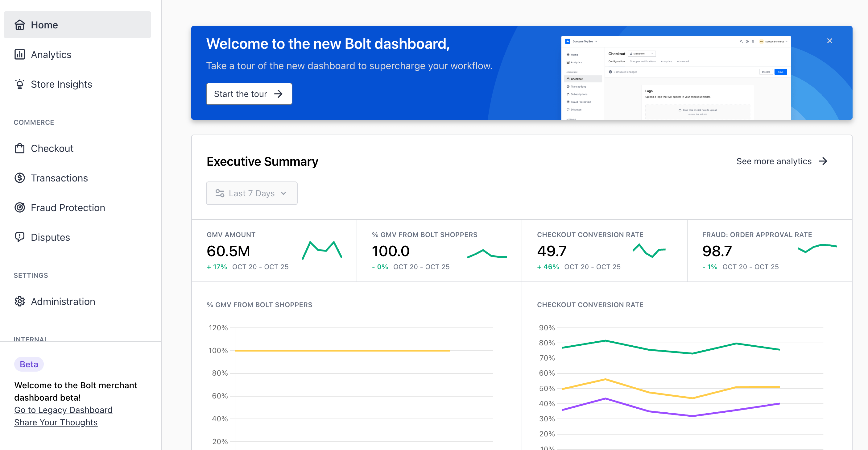Click the Start the tour button
The image size is (868, 450).
click(x=249, y=94)
